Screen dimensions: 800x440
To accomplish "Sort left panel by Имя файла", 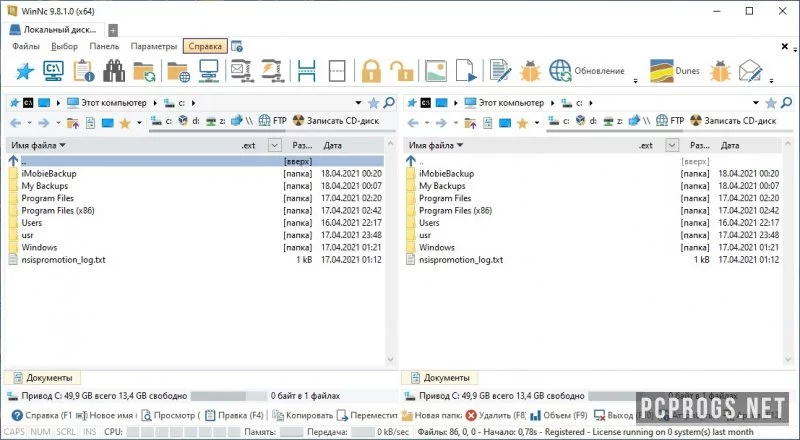I will click(39, 145).
